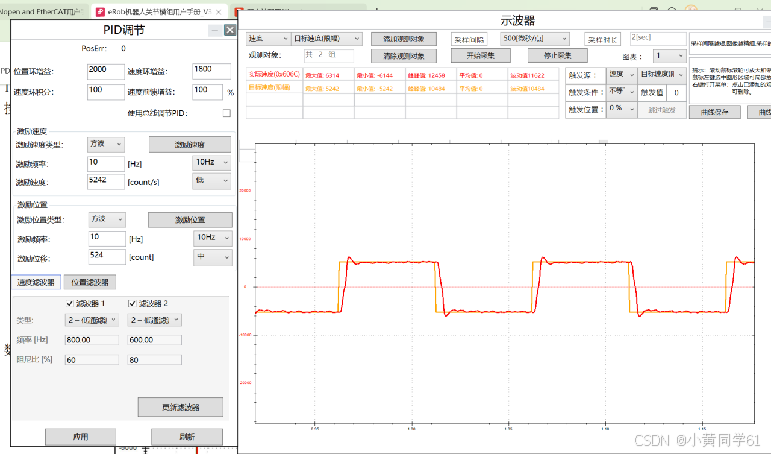Close the active browser tab
The image size is (771, 454).
218,12
